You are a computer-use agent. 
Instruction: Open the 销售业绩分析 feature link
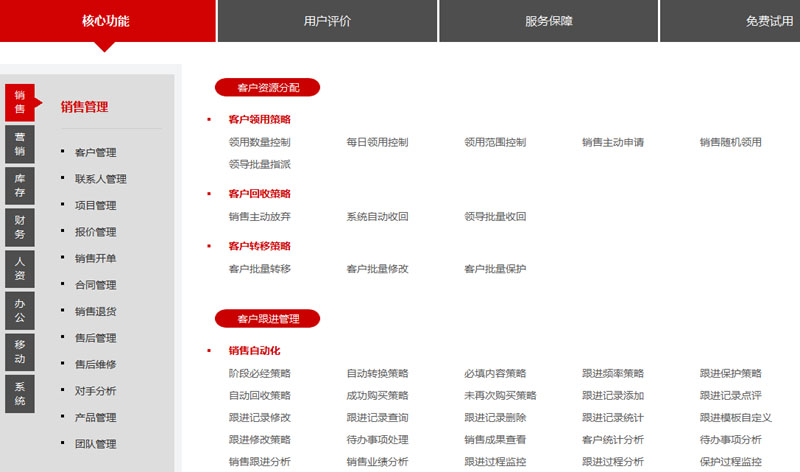coord(377,461)
